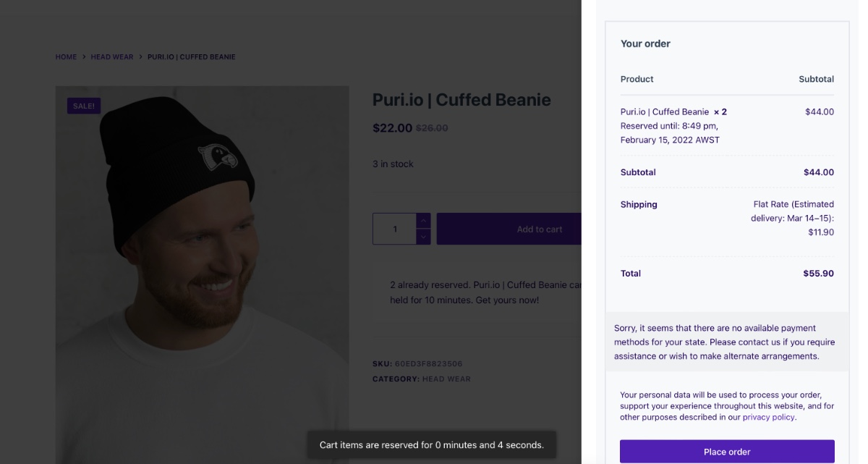868x464 pixels.
Task: Click the cart reservation countdown notification
Action: pyautogui.click(x=434, y=444)
